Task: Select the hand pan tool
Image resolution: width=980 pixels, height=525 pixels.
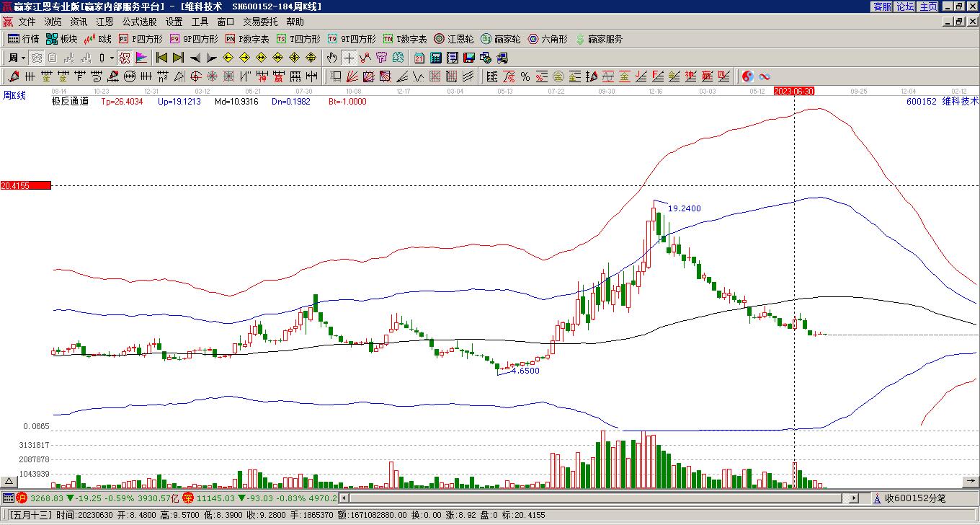Action: click(x=331, y=58)
